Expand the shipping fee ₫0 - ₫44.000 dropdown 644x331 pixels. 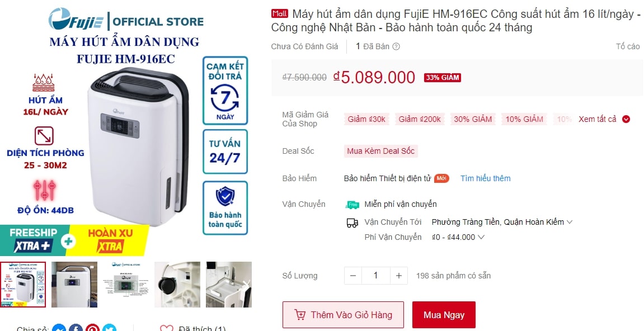pyautogui.click(x=458, y=237)
